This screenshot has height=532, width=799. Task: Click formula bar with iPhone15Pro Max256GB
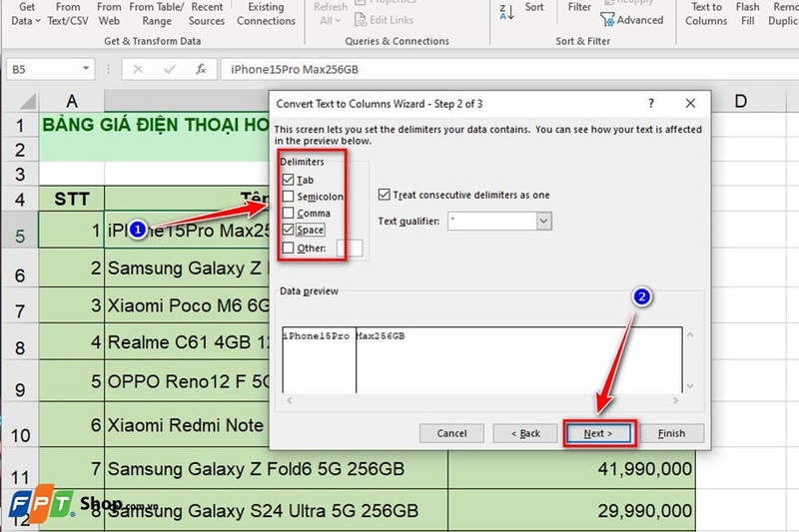coord(509,69)
